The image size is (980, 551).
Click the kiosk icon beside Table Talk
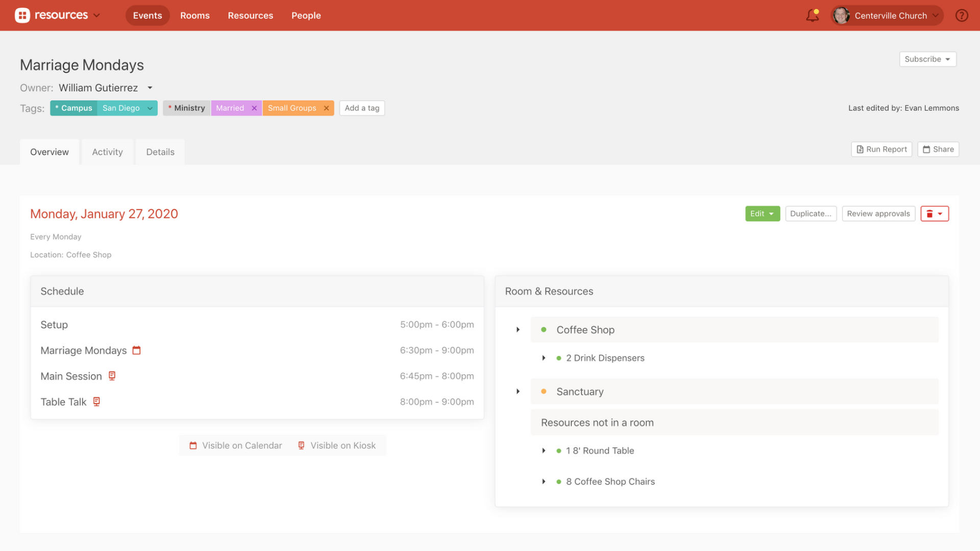96,402
